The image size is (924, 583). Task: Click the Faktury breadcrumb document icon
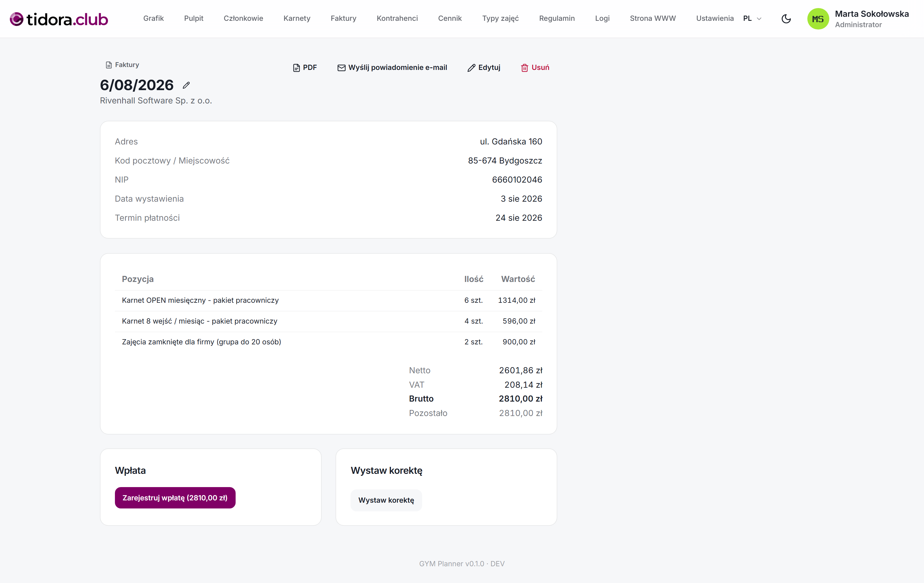point(109,65)
